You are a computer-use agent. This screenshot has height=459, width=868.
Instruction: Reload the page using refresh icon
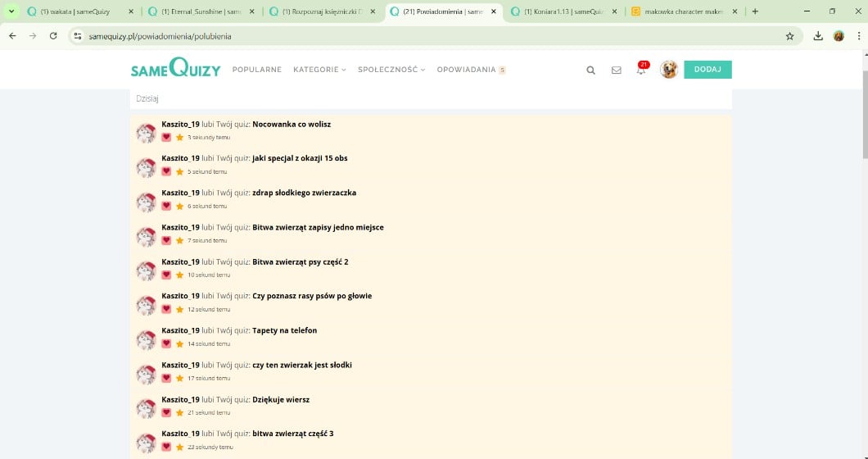(53, 36)
